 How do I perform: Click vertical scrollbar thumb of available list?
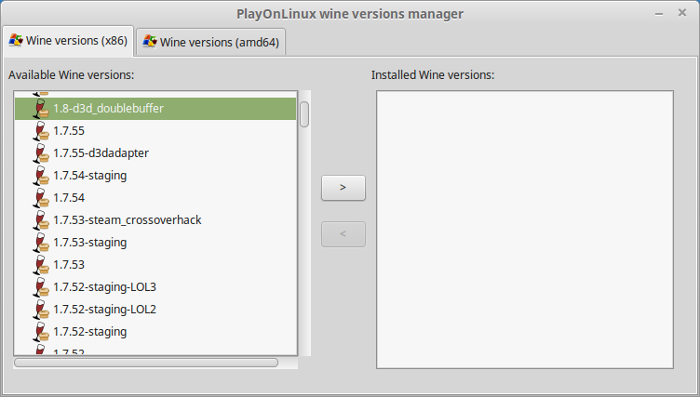[x=304, y=114]
